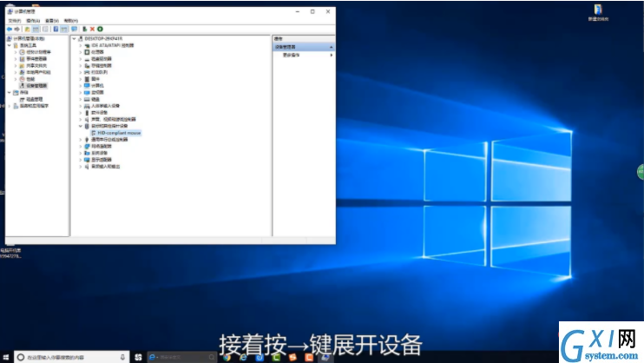Click the Up one level folder icon
Screen dimensions: 644x363
point(28,30)
